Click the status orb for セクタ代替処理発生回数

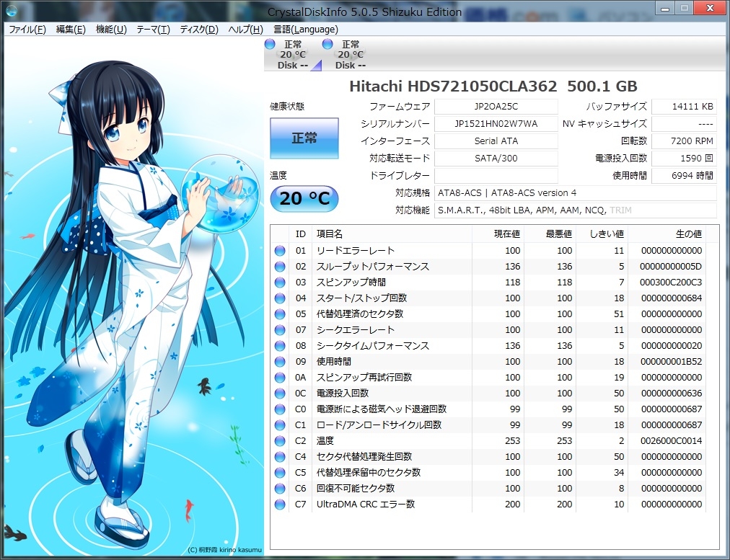coord(280,456)
